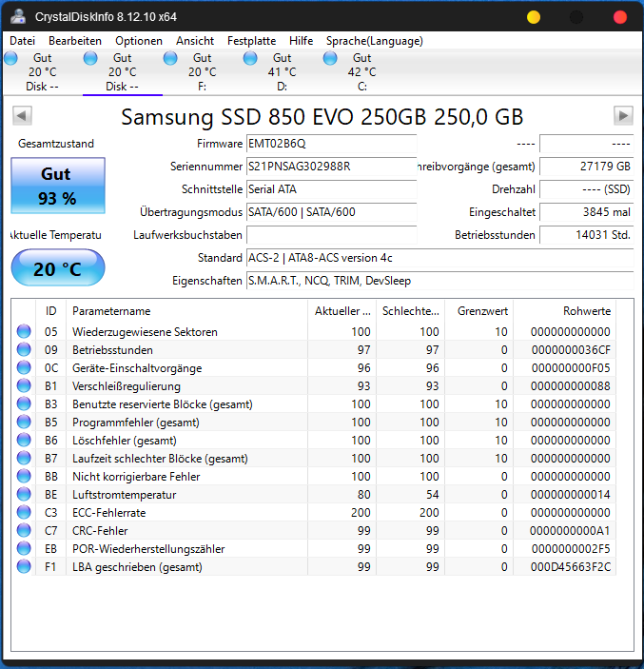Click the Samsung SSD 850 EVO title
This screenshot has height=669, width=644.
[322, 116]
